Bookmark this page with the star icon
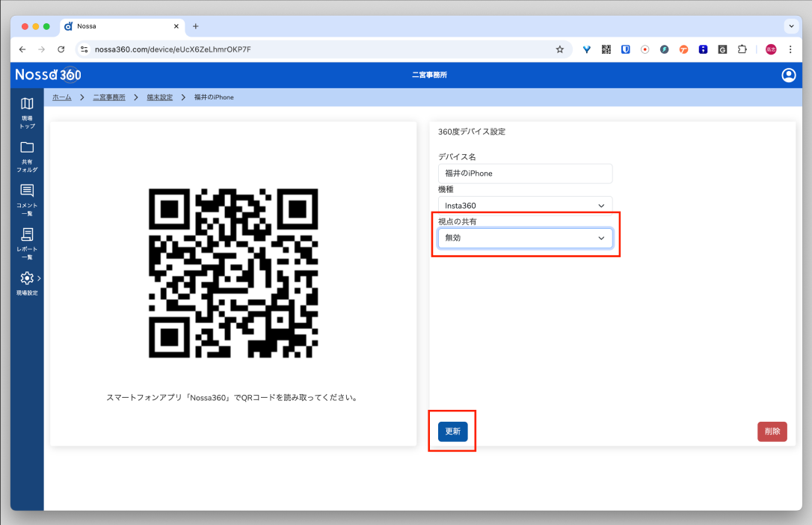This screenshot has width=812, height=525. pos(560,49)
